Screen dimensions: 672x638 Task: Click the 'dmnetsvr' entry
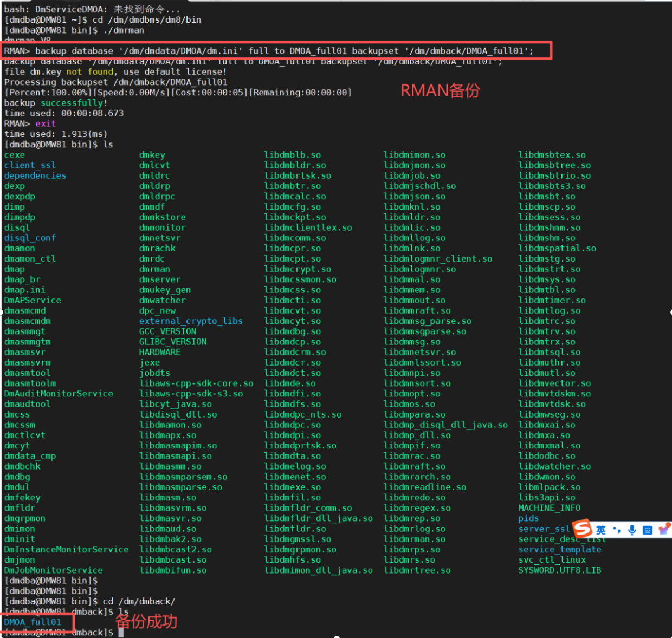point(160,238)
